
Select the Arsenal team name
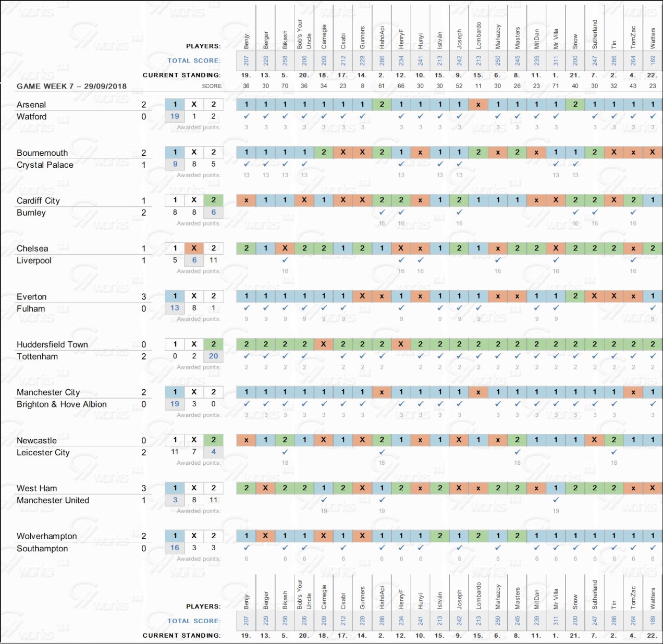click(31, 105)
